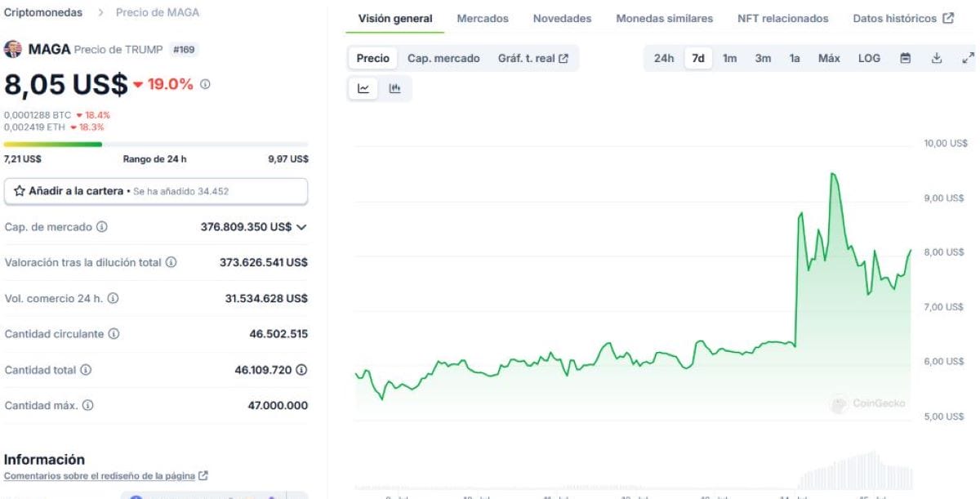
Task: Open Novedades tab
Action: pos(562,18)
